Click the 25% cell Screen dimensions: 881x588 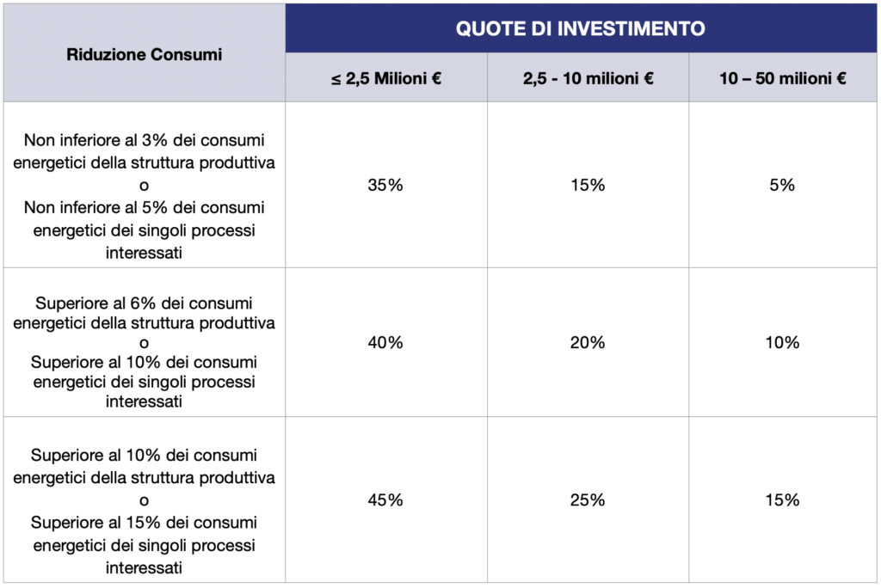click(588, 499)
